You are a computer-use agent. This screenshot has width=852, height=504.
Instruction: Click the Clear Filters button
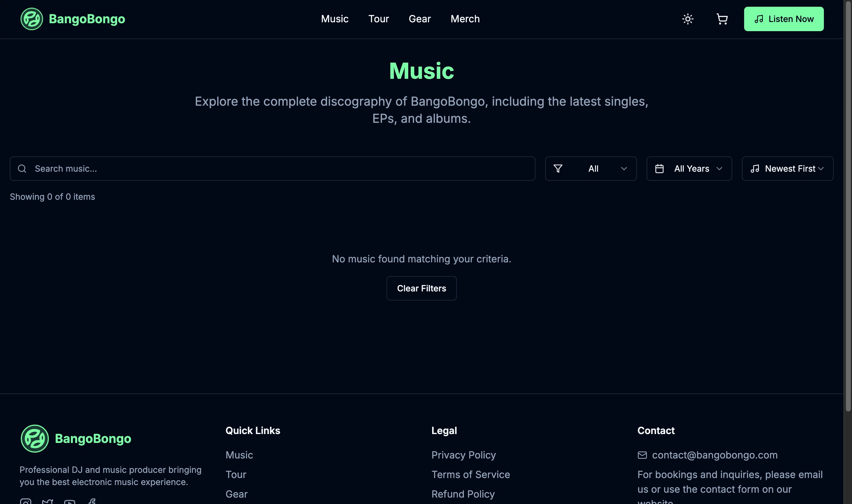click(x=421, y=288)
